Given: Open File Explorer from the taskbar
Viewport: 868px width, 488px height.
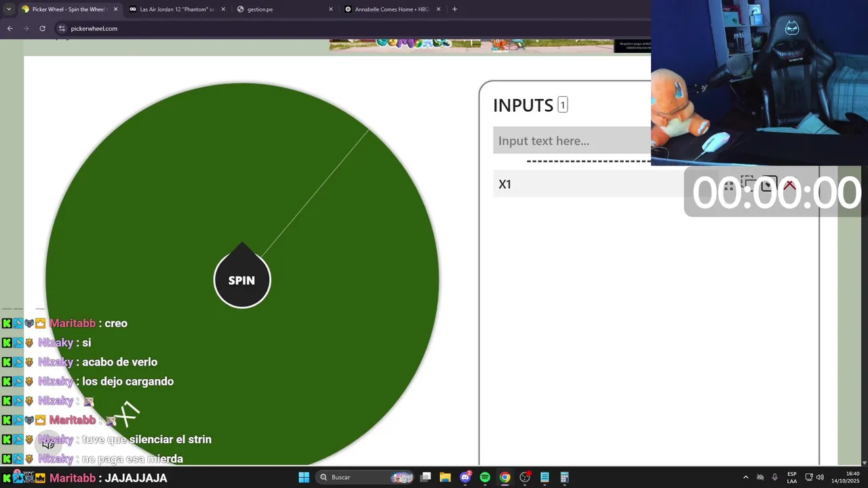Looking at the screenshot, I should (x=446, y=477).
